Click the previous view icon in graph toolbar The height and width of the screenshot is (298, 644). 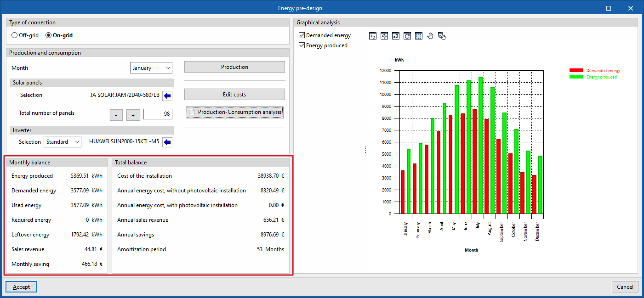click(x=373, y=36)
